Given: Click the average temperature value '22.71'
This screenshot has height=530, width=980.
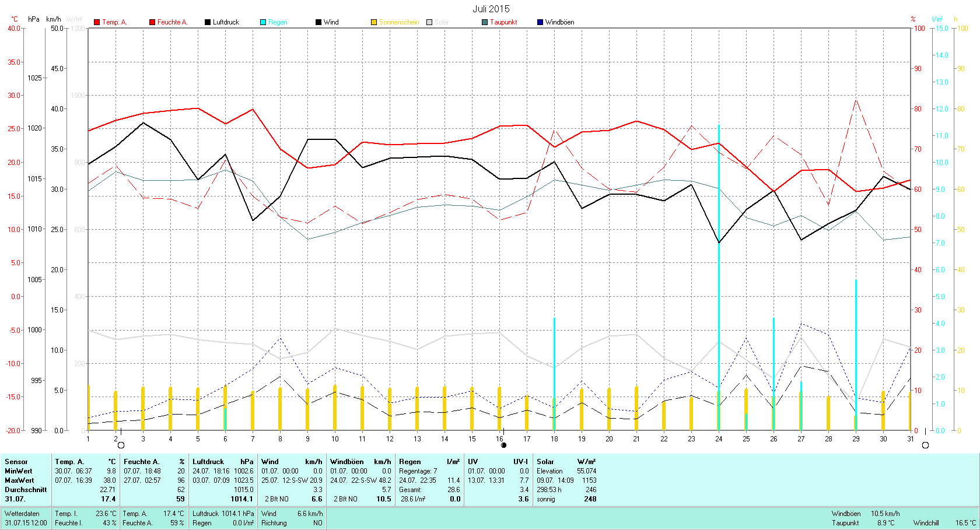Looking at the screenshot, I should click(x=108, y=490).
